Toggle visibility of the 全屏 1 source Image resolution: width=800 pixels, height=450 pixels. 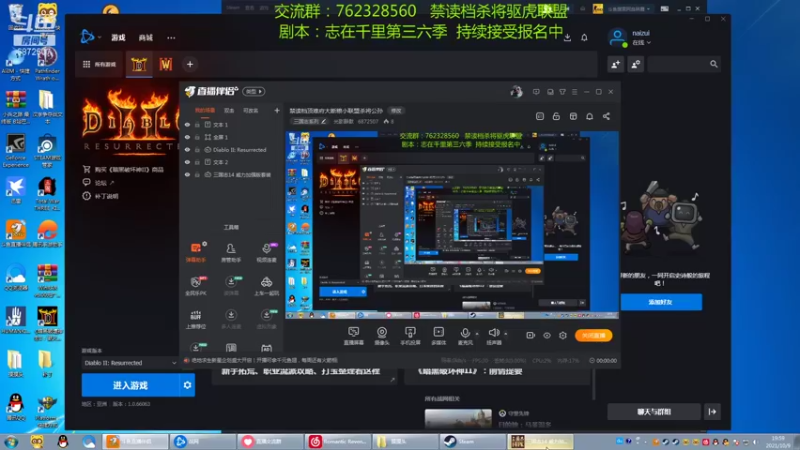187,137
